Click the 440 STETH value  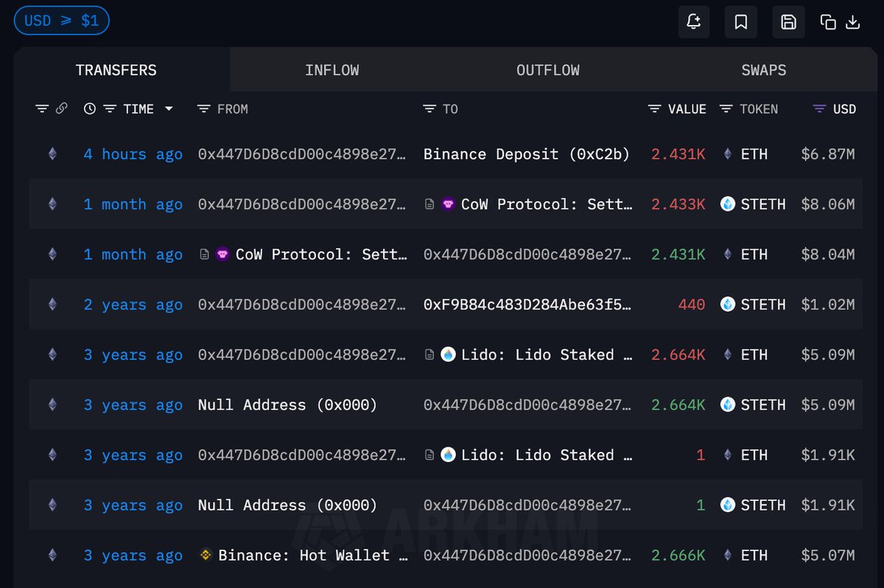pyautogui.click(x=692, y=305)
